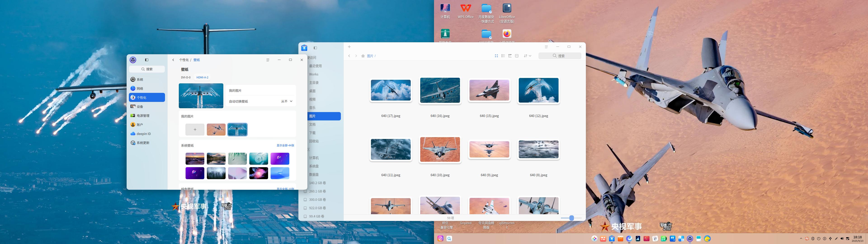Click 个性化 in the breadcrumb
This screenshot has width=868, height=244.
184,60
